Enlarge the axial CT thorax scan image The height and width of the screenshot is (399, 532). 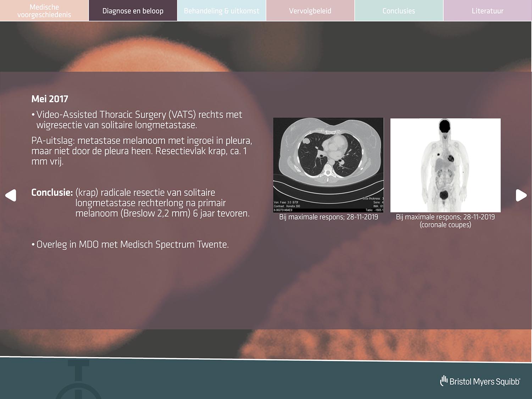328,165
